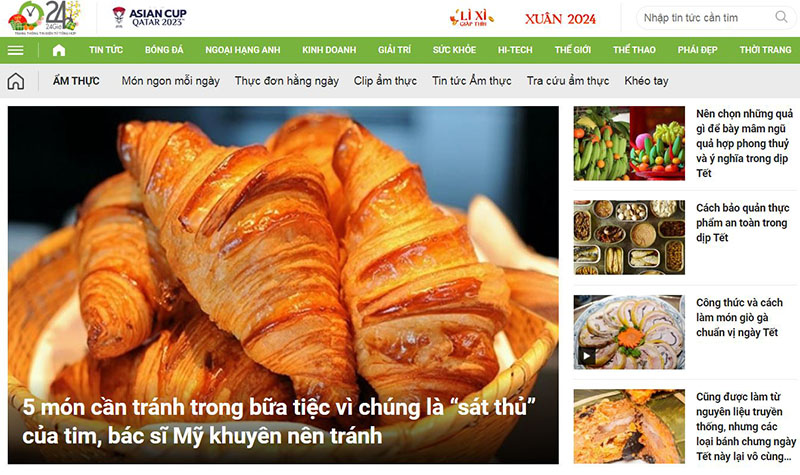Select the Kinh Doanh menu item
Screen dimensions: 800x475
click(x=329, y=50)
